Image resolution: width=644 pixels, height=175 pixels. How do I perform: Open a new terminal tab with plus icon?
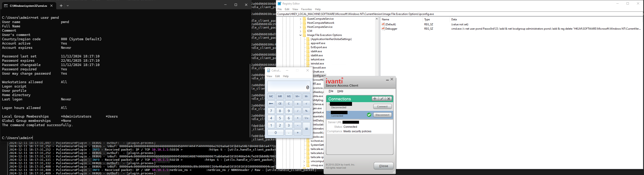pyautogui.click(x=61, y=5)
